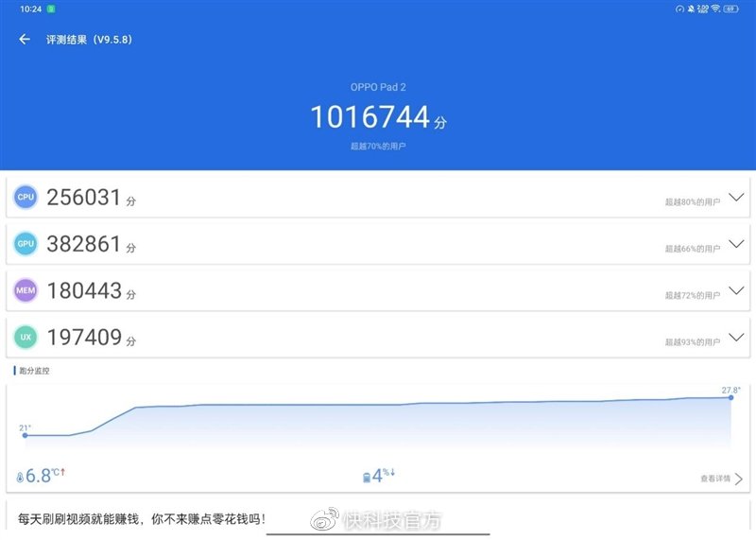Select the 21° start point on graph
The image size is (756, 540).
[26, 435]
